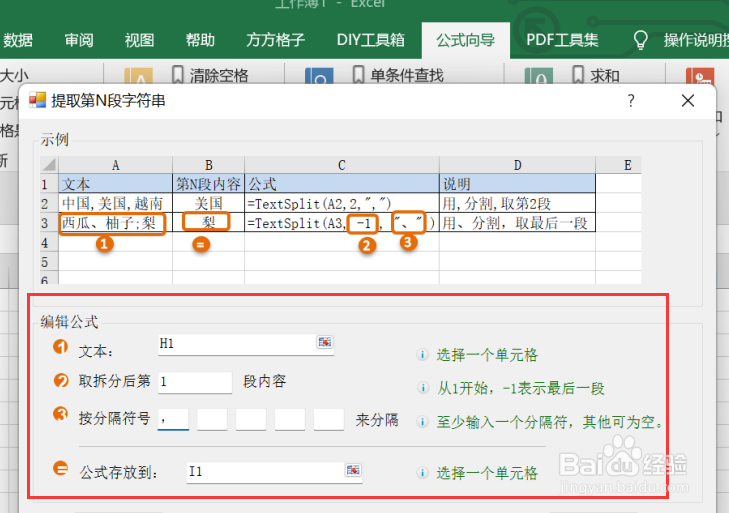Click example cell 用,分割,取第2段
Image resolution: width=729 pixels, height=513 pixels.
coord(517,203)
